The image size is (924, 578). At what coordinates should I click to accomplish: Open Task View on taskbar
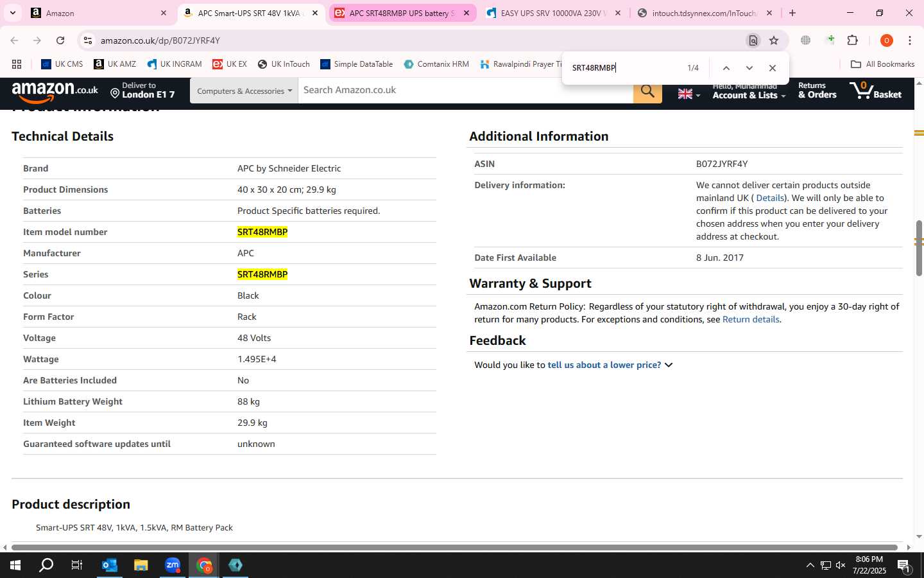point(77,565)
